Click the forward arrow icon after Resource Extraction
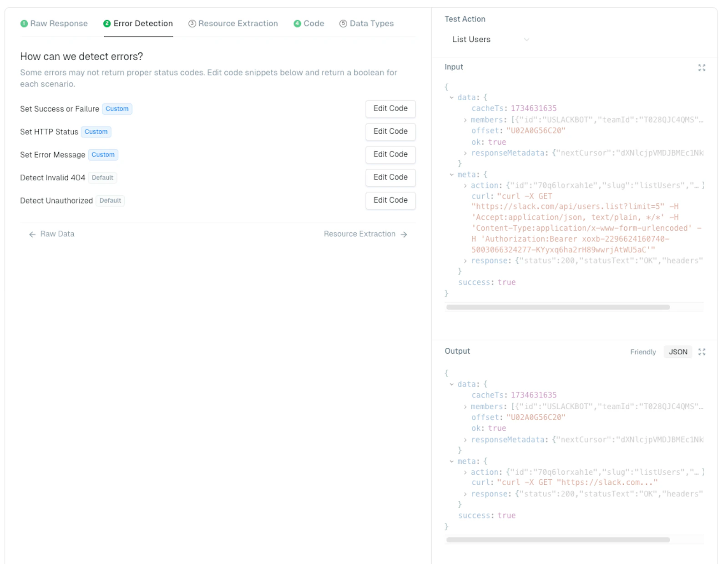Image resolution: width=728 pixels, height=564 pixels. [x=404, y=234]
